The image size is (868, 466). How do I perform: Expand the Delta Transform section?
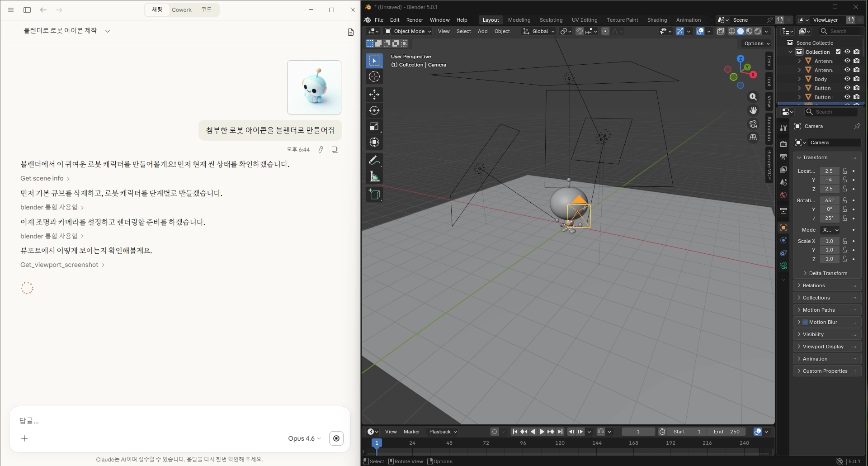pyautogui.click(x=828, y=273)
